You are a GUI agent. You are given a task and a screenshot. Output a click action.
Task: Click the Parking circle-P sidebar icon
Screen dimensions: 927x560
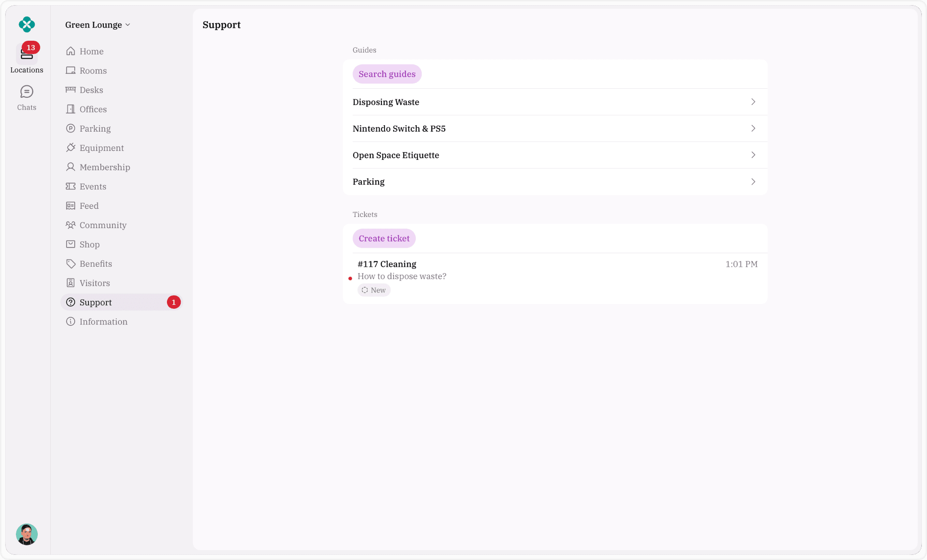click(x=70, y=128)
